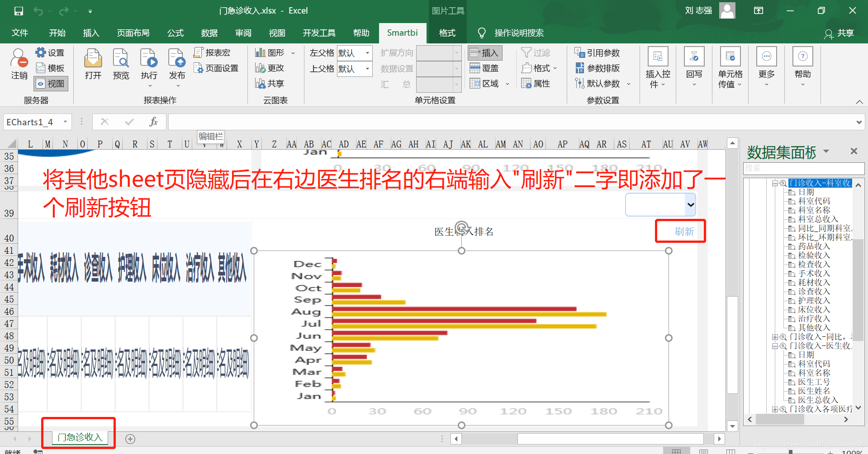Open 页面设置 page settings
The image size is (868, 454).
(216, 68)
